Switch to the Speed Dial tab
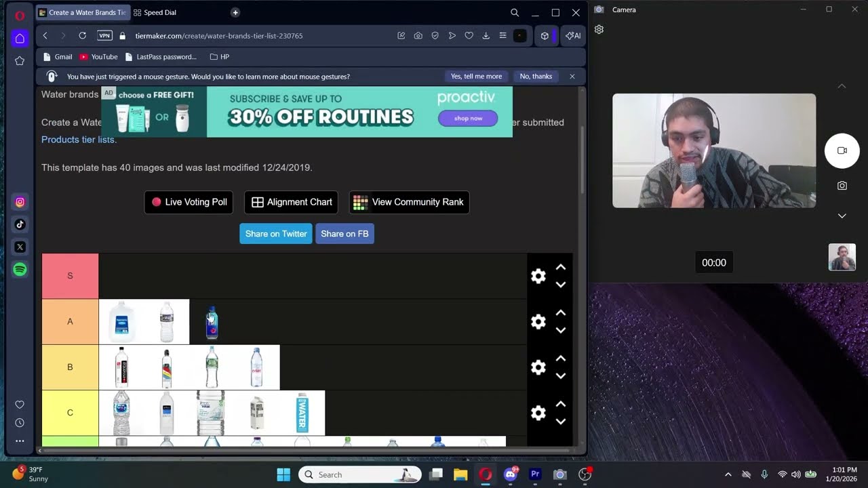The image size is (868, 488). 155,12
